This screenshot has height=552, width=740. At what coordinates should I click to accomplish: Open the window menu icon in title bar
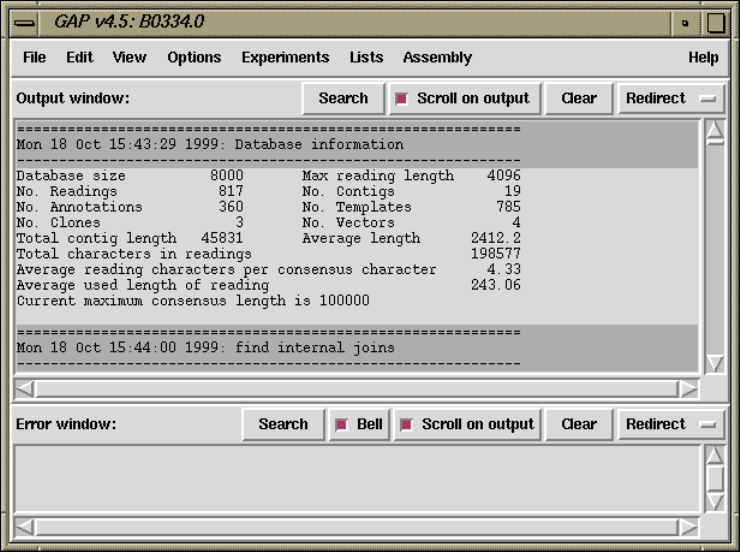click(x=23, y=22)
